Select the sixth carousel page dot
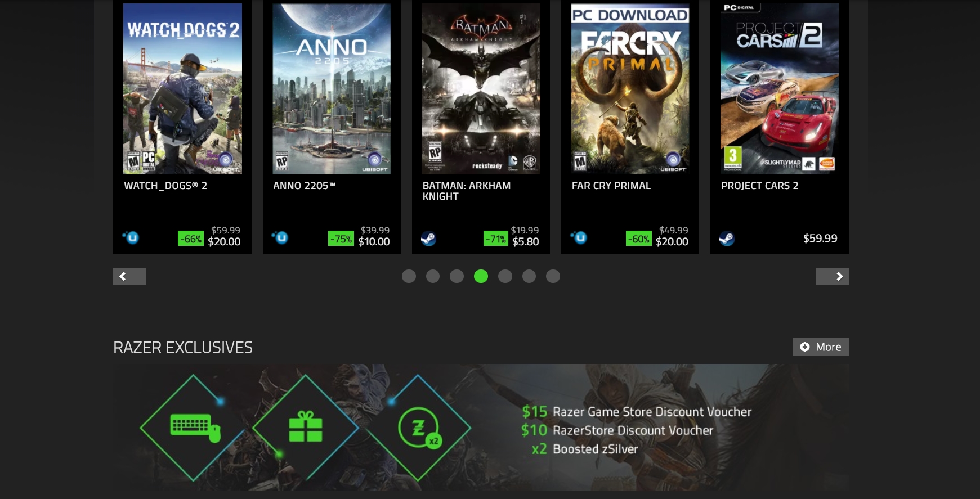The image size is (980, 499). pos(529,276)
